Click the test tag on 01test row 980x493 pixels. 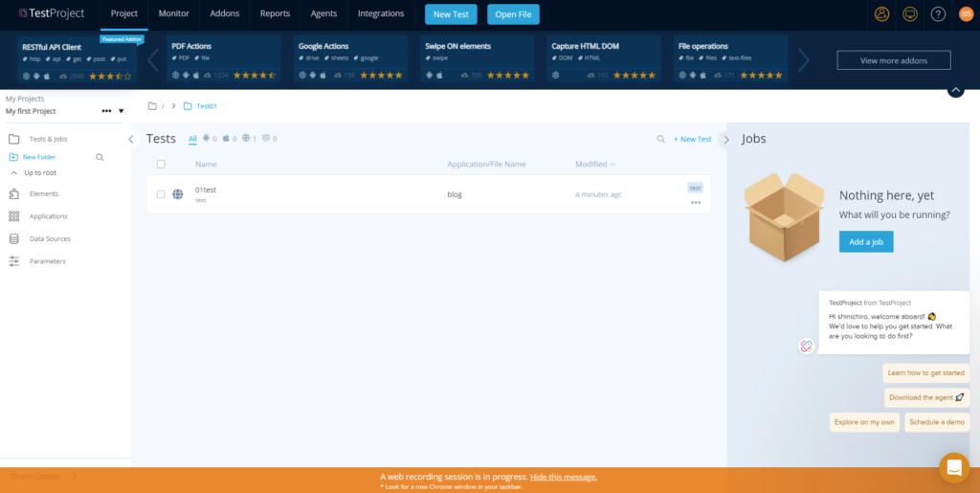click(x=695, y=188)
